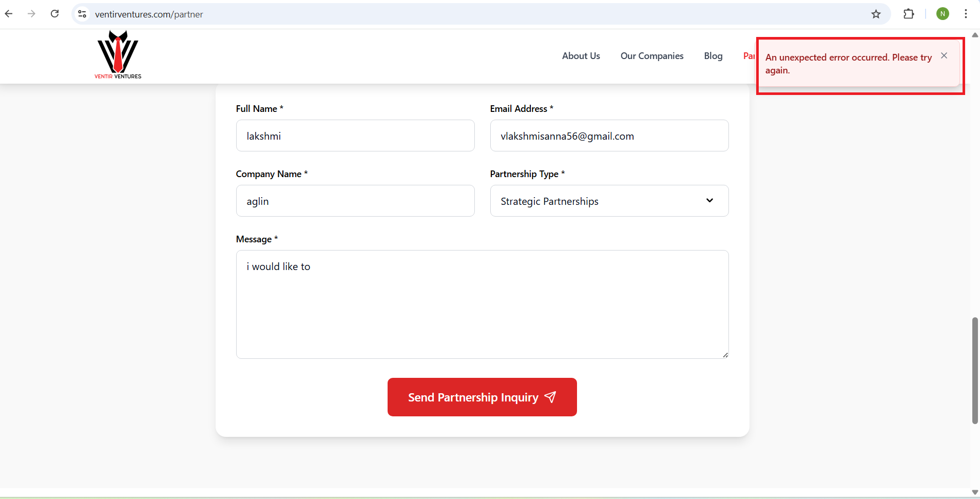Click the browser back arrow
Screen dimensions: 980x499
9,14
